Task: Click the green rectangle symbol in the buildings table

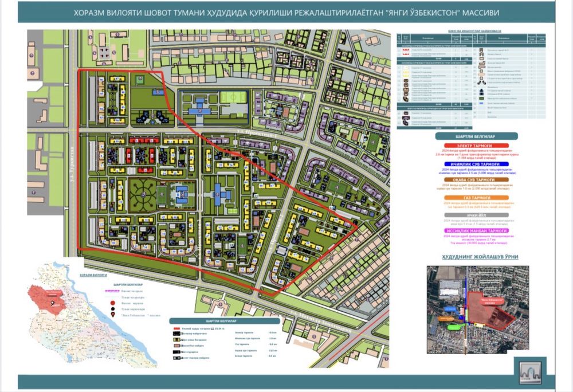Action: tap(481, 98)
